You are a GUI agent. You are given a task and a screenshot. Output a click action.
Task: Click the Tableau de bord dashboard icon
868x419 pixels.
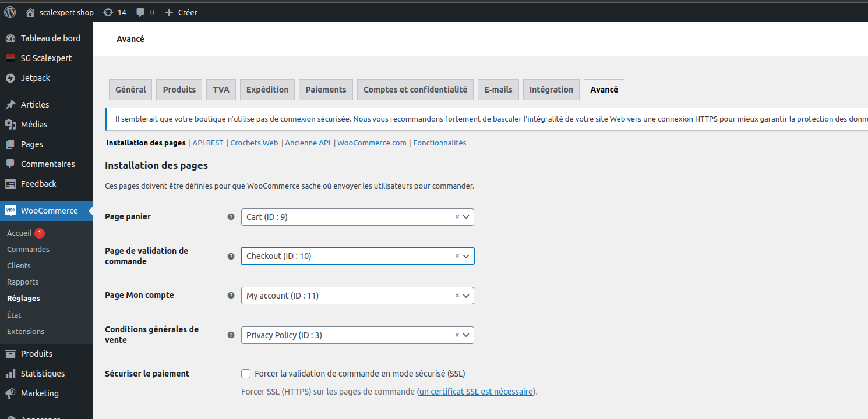point(10,38)
